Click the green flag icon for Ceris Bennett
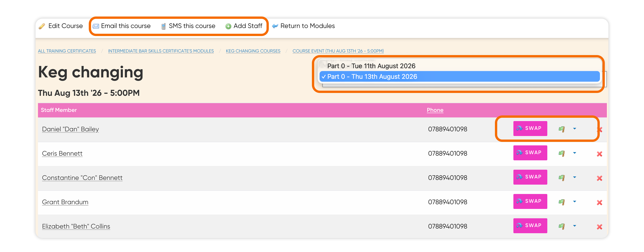 coord(561,153)
